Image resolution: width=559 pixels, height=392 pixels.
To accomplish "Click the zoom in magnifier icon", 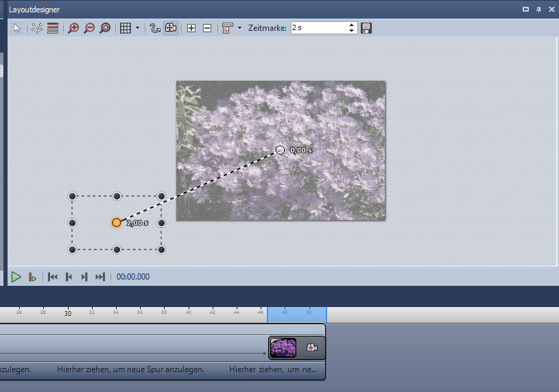I will click(73, 28).
